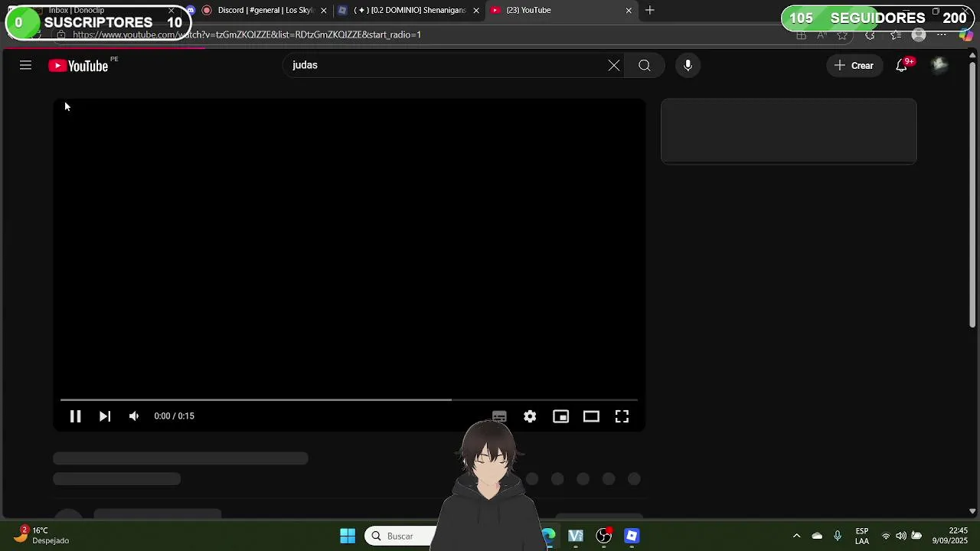Add page to favorites star
The height and width of the screenshot is (551, 980).
[x=842, y=34]
